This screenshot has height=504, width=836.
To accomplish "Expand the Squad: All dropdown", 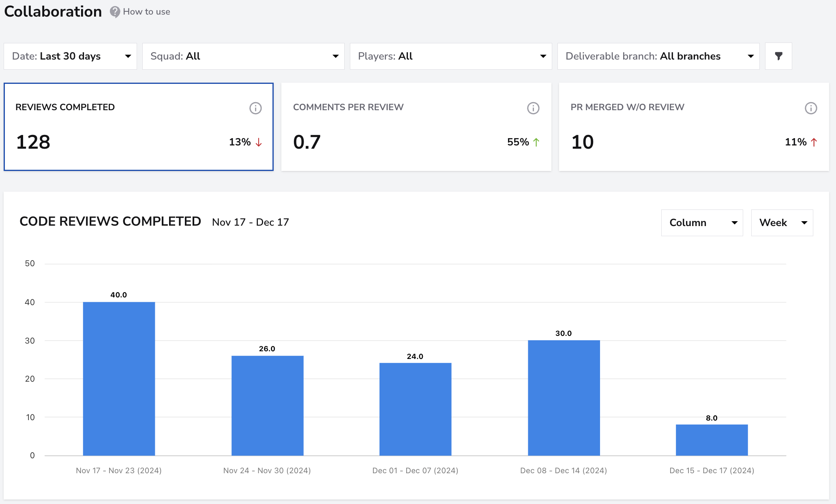I will coord(243,56).
